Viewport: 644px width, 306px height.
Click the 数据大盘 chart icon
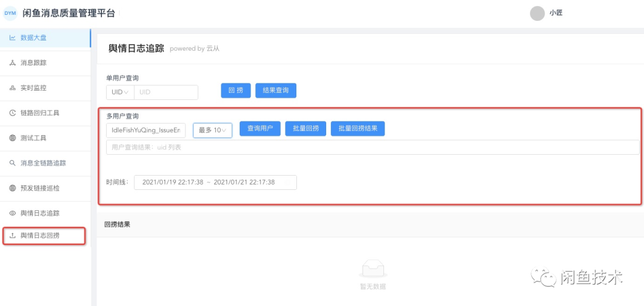(13, 38)
